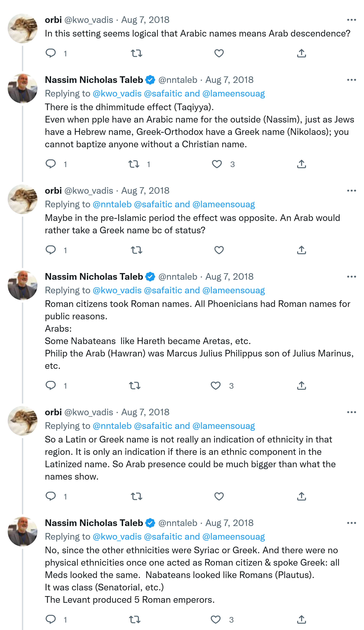Share orbi's first tweet in thread
Image resolution: width=364 pixels, height=630 pixels.
(x=301, y=53)
